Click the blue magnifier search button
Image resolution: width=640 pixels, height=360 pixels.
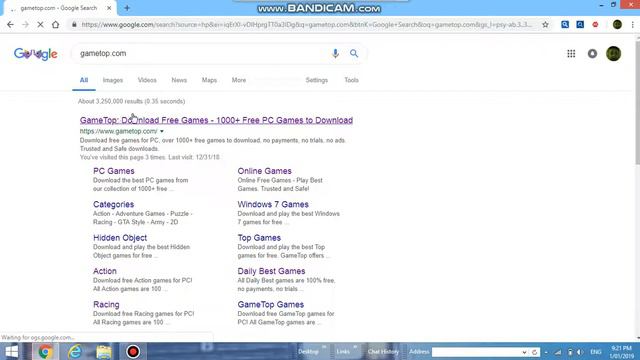pyautogui.click(x=354, y=53)
